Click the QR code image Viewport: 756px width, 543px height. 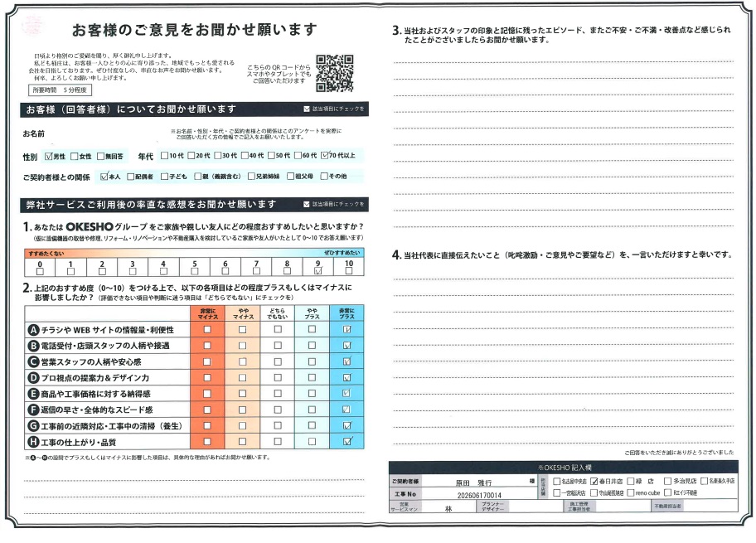(x=335, y=73)
